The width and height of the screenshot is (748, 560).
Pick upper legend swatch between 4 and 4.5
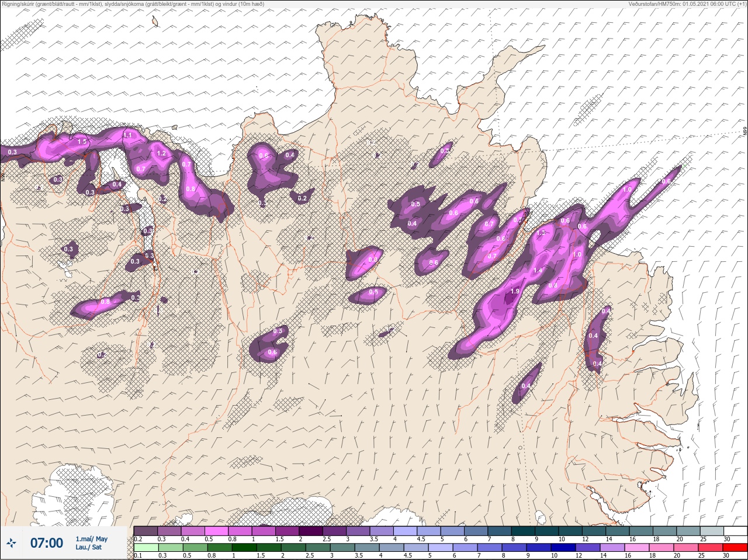pos(406,531)
